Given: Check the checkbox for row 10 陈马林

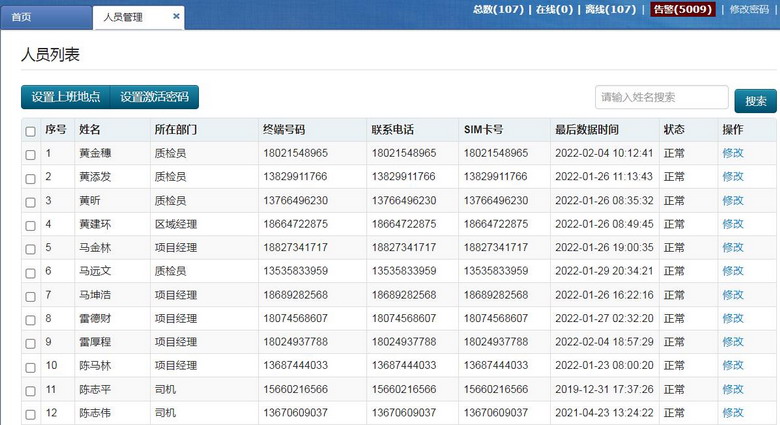Looking at the screenshot, I should (x=30, y=367).
